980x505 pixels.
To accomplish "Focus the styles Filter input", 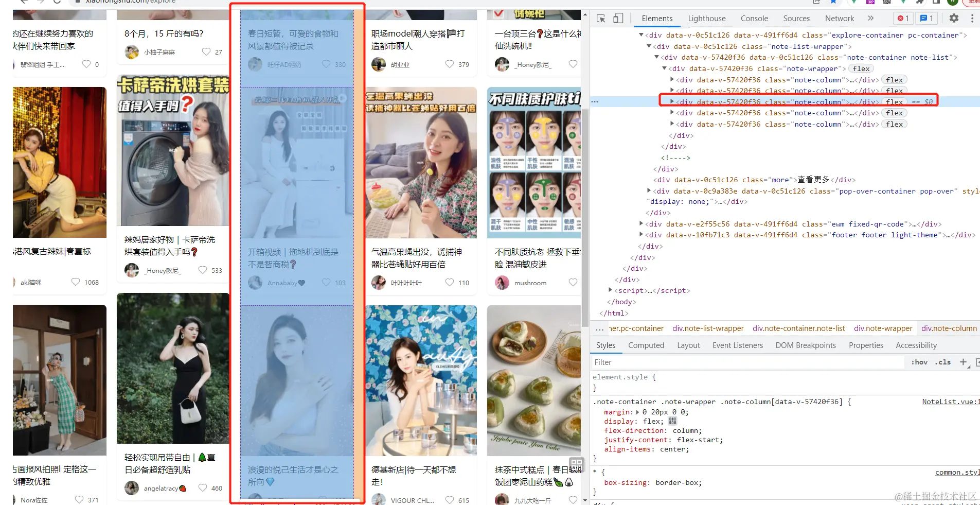I will pos(747,362).
